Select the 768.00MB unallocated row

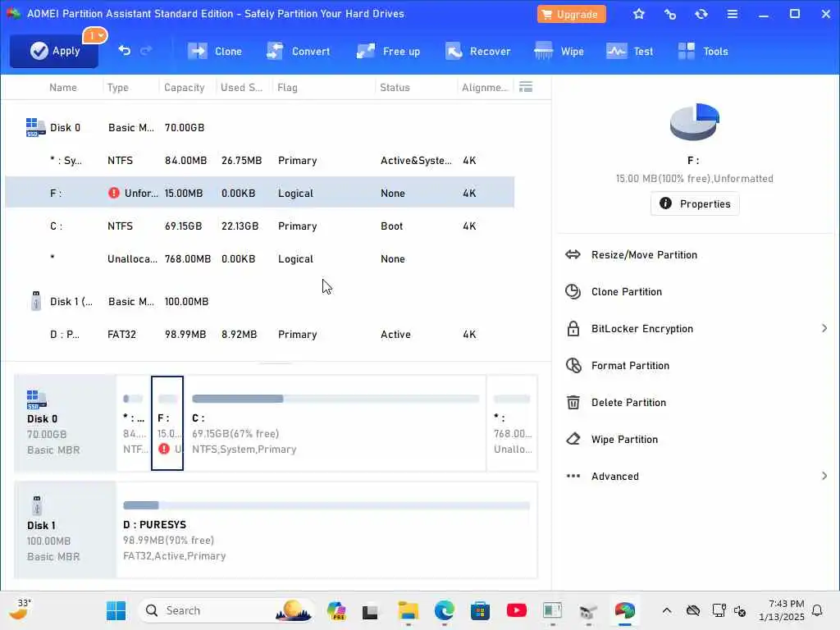(260, 258)
